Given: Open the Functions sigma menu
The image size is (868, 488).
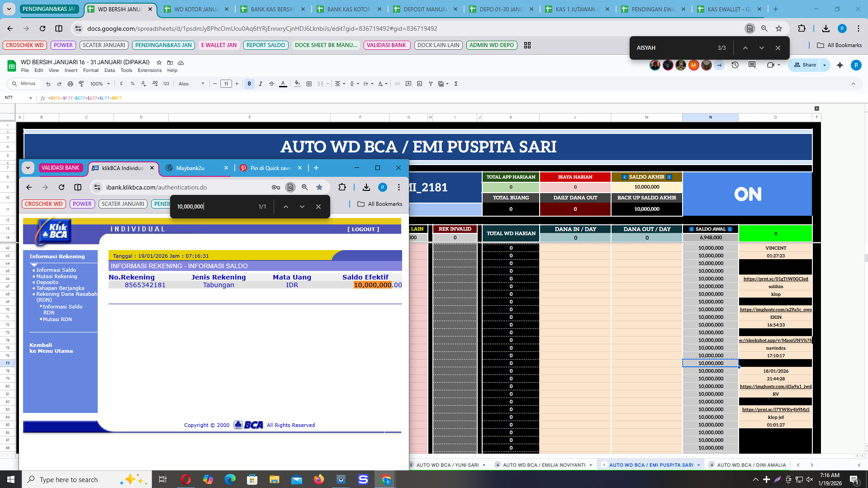Looking at the screenshot, I should tap(456, 84).
